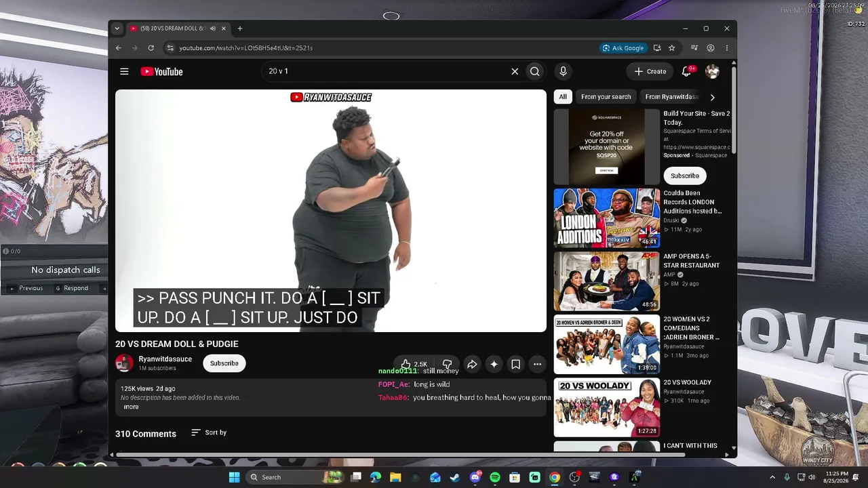The image size is (868, 488).
Task: Open the Sort by comments dropdown
Action: tap(209, 432)
